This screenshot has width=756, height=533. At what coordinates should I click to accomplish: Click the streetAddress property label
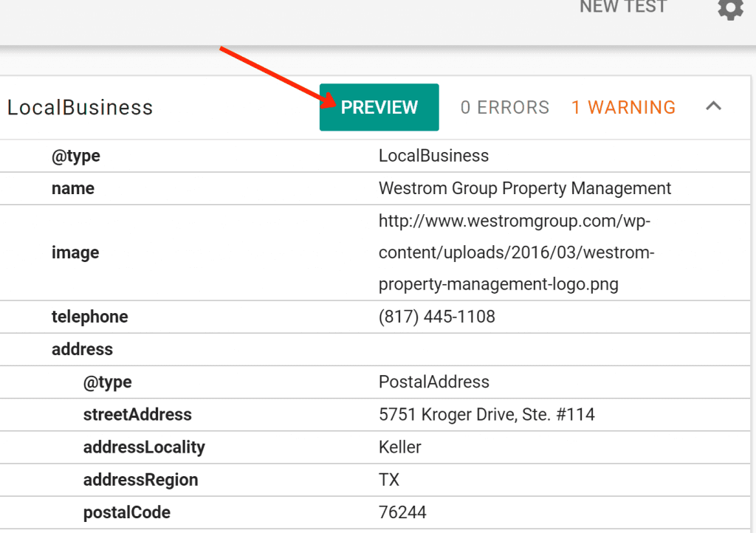pos(137,414)
